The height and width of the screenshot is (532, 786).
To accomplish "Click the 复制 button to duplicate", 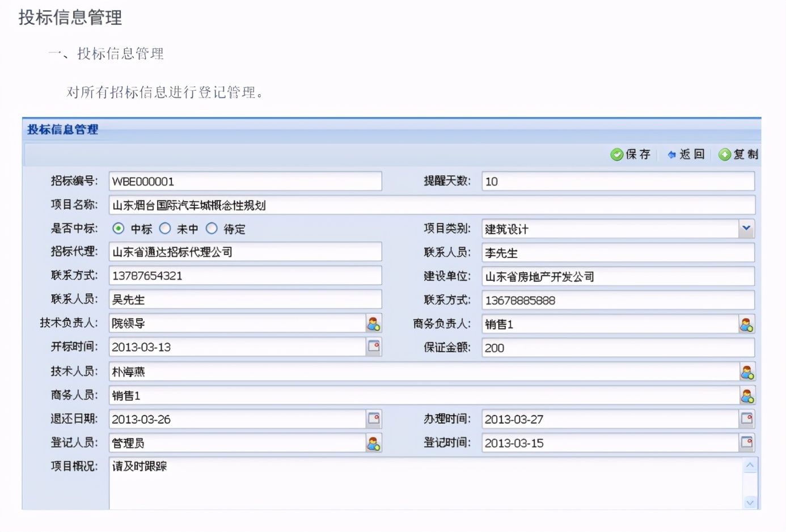I will (738, 154).
